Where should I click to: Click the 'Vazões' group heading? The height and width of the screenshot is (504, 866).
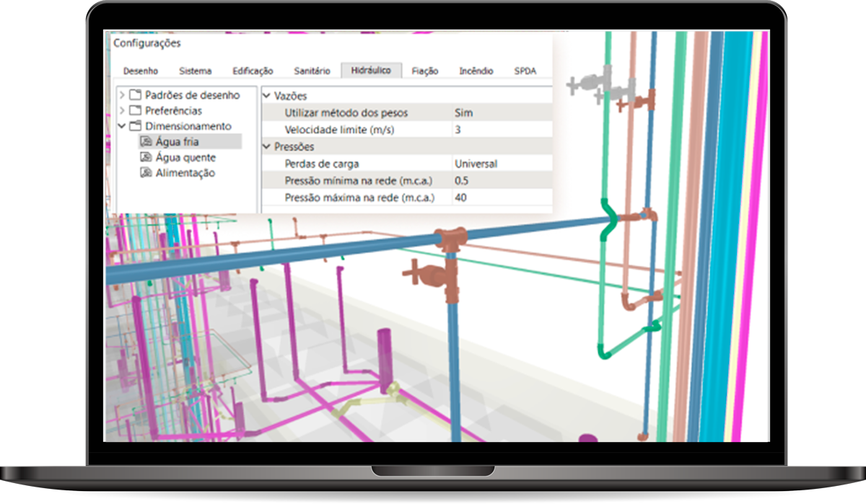[x=290, y=95]
